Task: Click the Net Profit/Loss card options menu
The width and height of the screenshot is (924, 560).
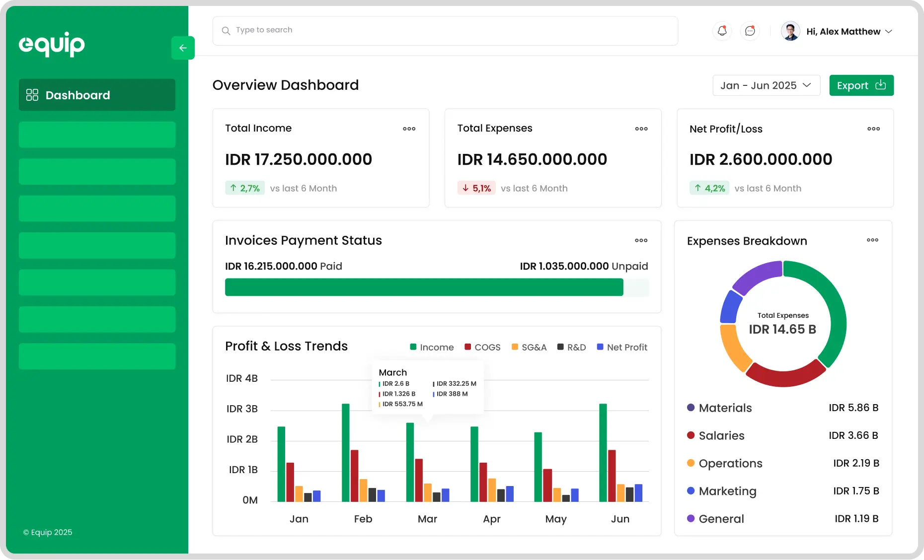Action: pyautogui.click(x=873, y=129)
